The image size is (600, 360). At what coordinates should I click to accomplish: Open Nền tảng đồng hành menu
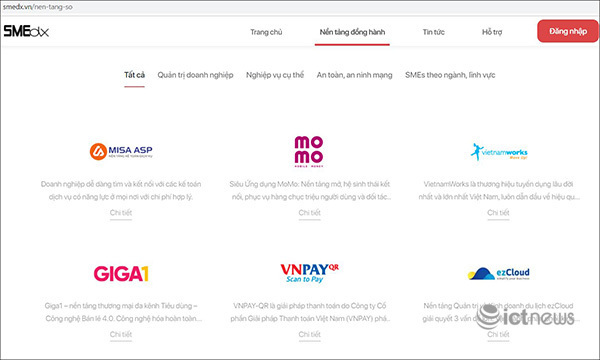coord(352,32)
